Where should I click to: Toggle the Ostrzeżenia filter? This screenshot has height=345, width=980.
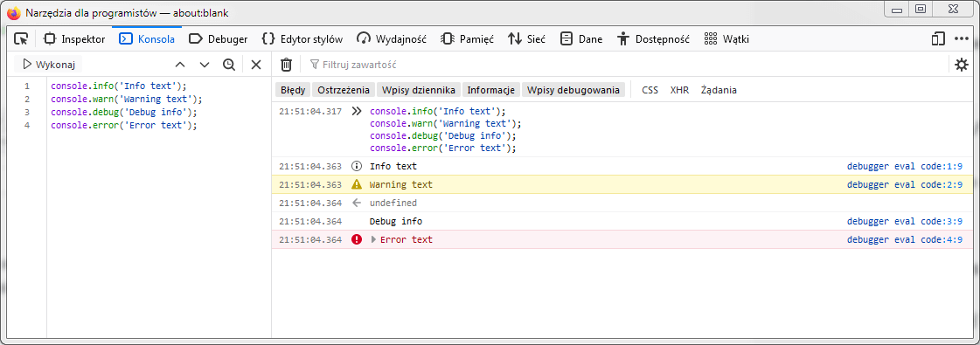344,90
